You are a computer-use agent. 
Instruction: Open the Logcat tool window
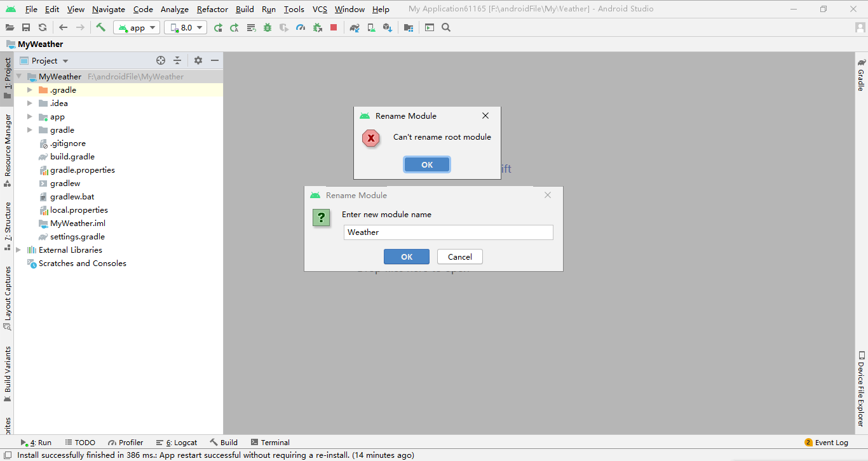click(x=177, y=443)
